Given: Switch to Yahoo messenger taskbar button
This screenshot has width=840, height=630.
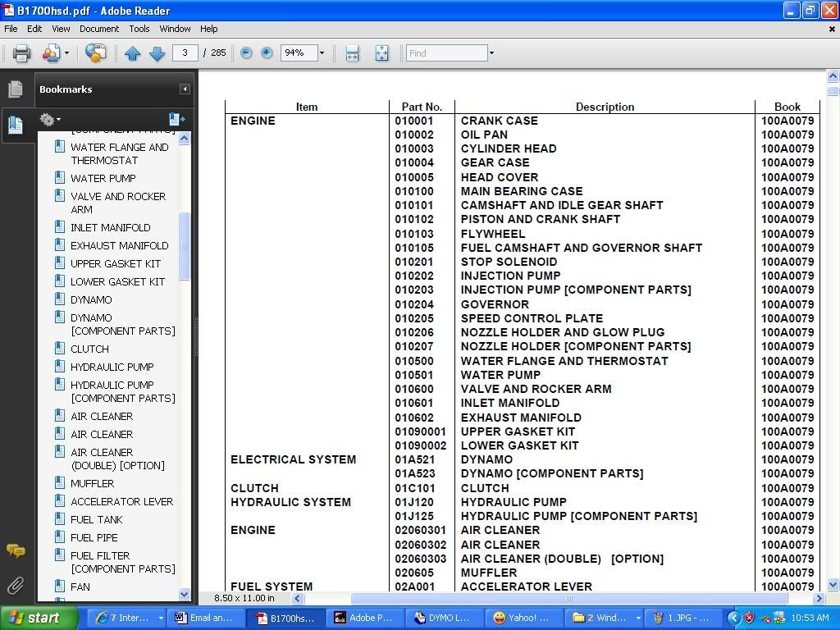Looking at the screenshot, I should (x=523, y=619).
